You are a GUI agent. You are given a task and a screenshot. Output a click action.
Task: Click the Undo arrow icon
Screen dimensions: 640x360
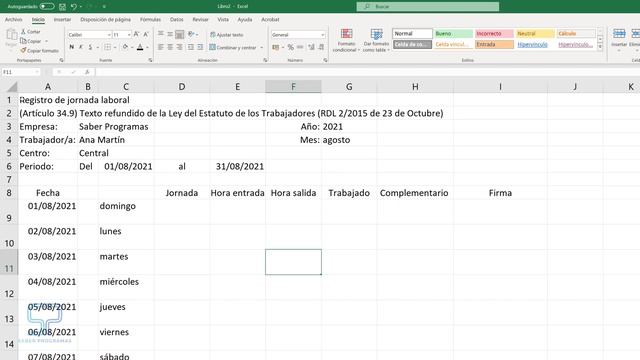[73, 7]
